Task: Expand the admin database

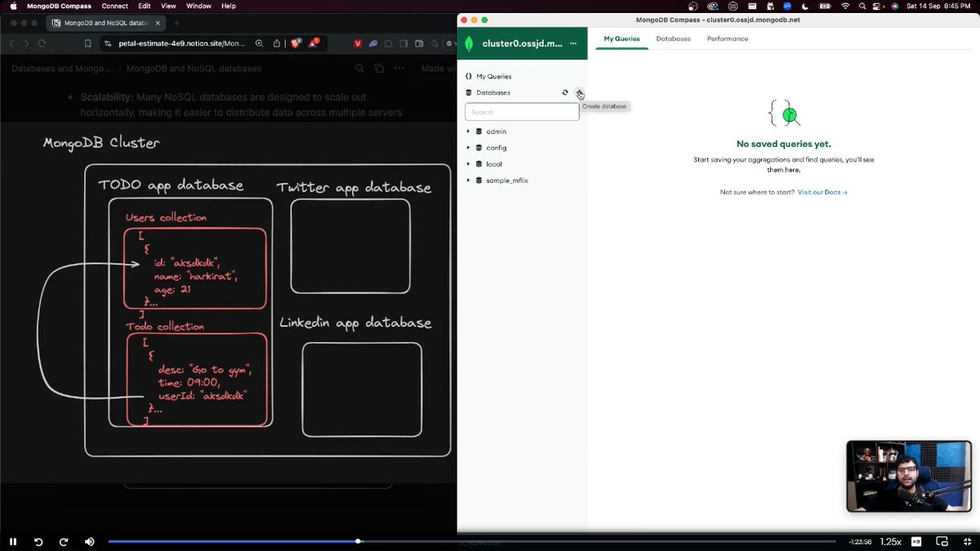Action: pyautogui.click(x=468, y=131)
